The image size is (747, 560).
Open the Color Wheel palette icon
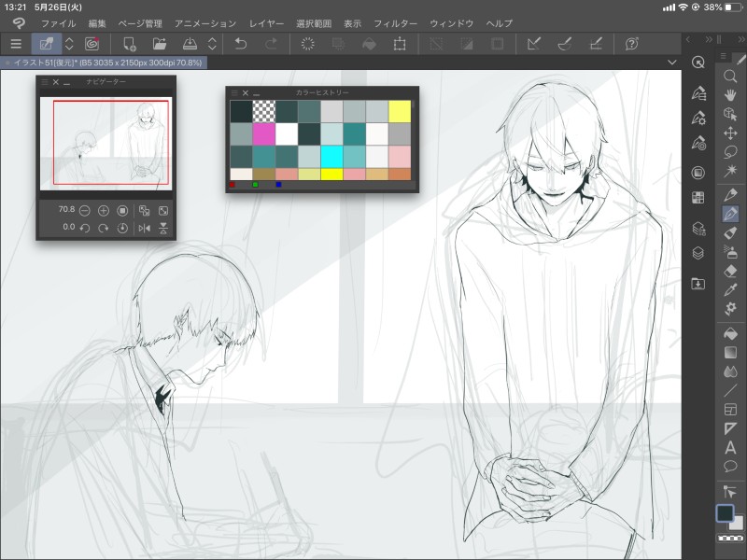698,173
